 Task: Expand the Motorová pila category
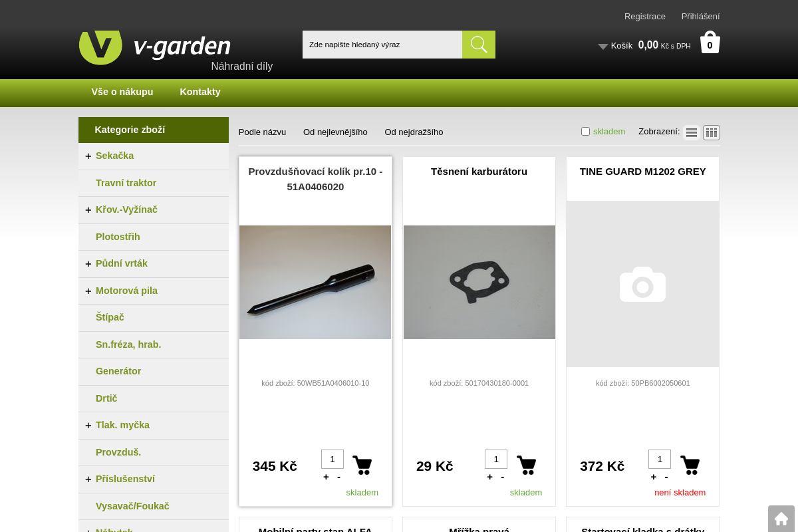point(88,291)
